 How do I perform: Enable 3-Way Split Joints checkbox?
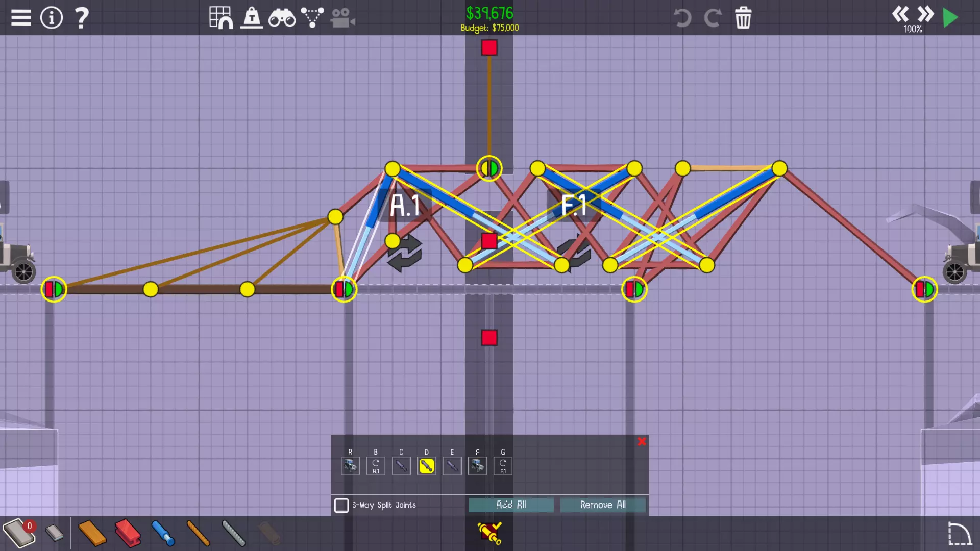tap(341, 505)
